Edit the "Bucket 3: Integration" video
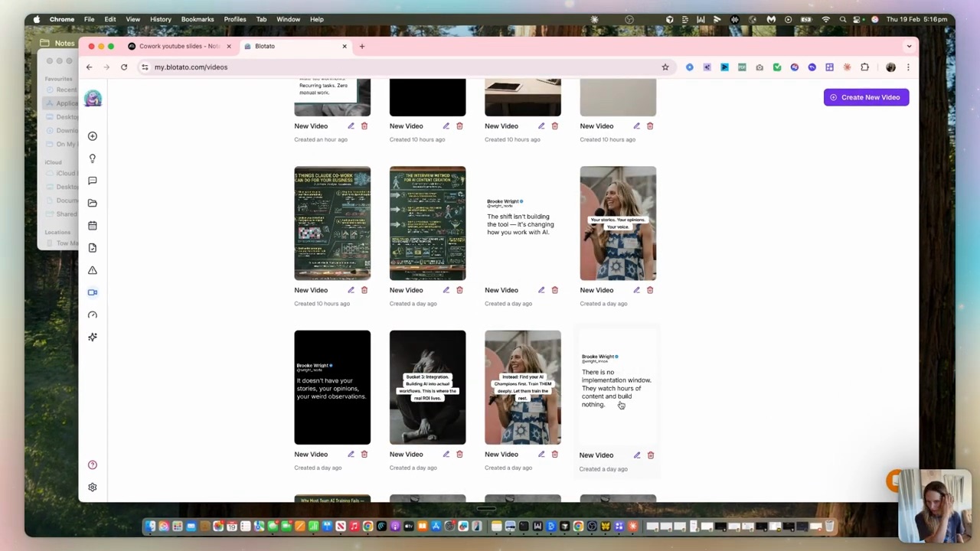 coord(446,455)
